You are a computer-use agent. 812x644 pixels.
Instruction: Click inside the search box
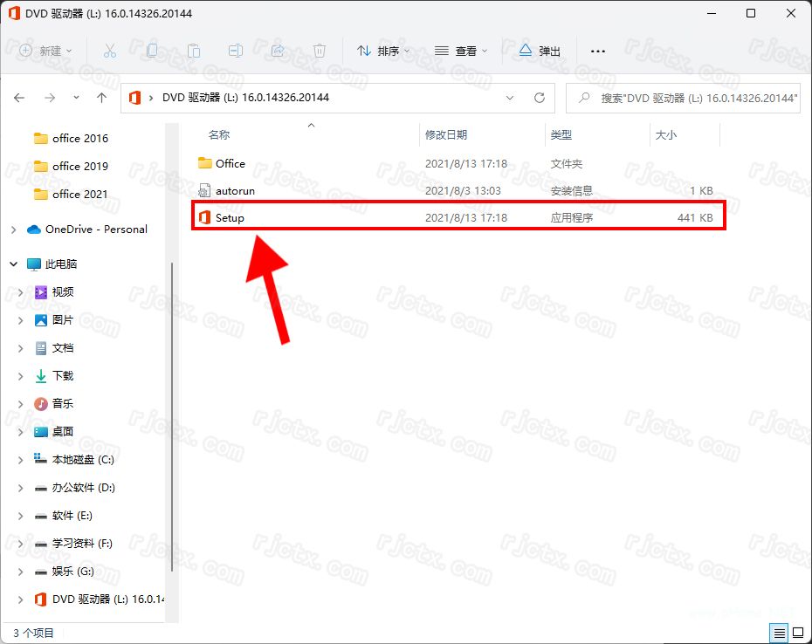click(x=690, y=98)
